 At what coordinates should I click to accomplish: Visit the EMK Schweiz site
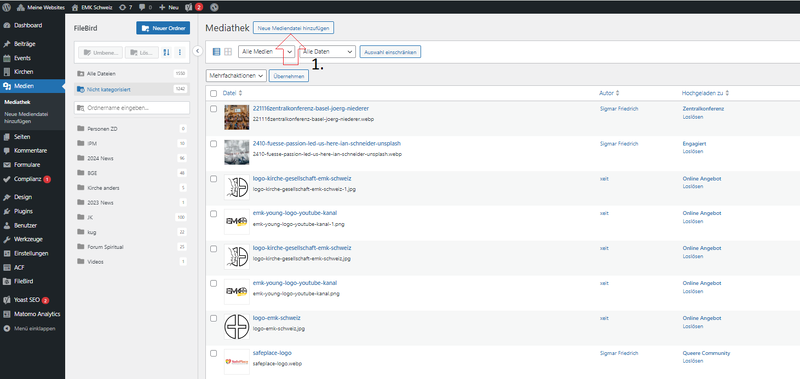pyautogui.click(x=92, y=7)
